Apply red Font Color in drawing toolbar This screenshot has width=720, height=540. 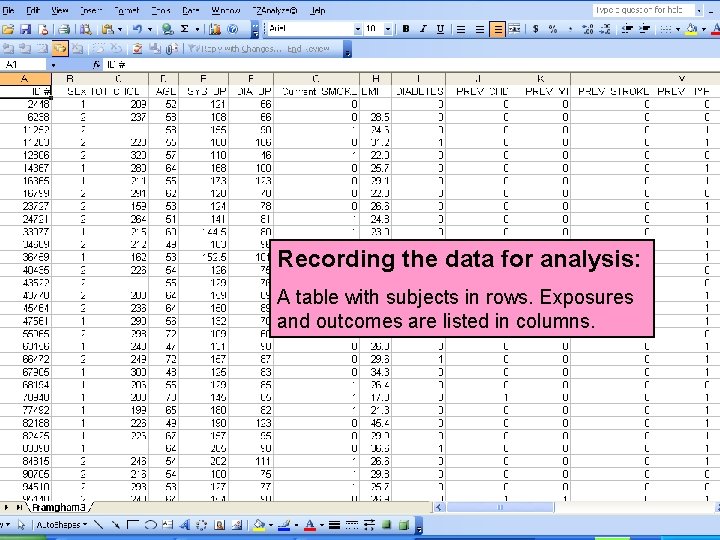click(310, 524)
